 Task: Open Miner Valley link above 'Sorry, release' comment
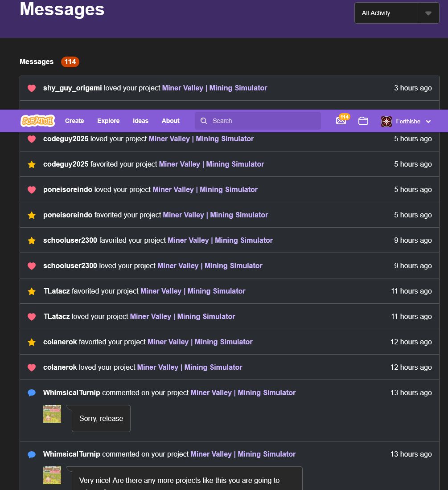point(243,392)
